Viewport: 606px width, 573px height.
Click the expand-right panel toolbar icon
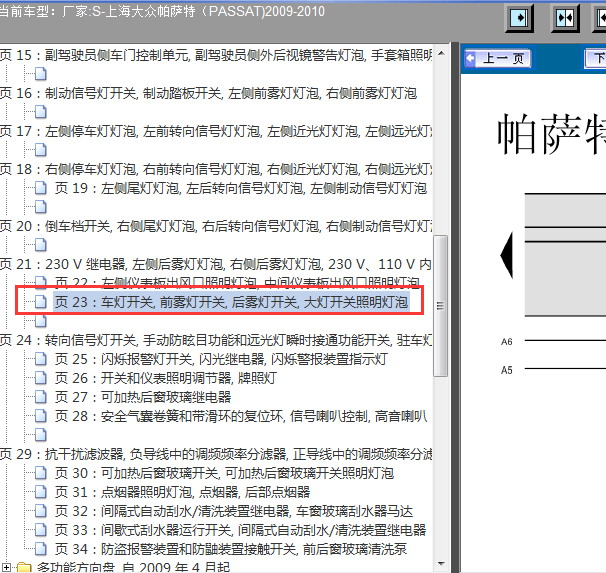tap(519, 18)
